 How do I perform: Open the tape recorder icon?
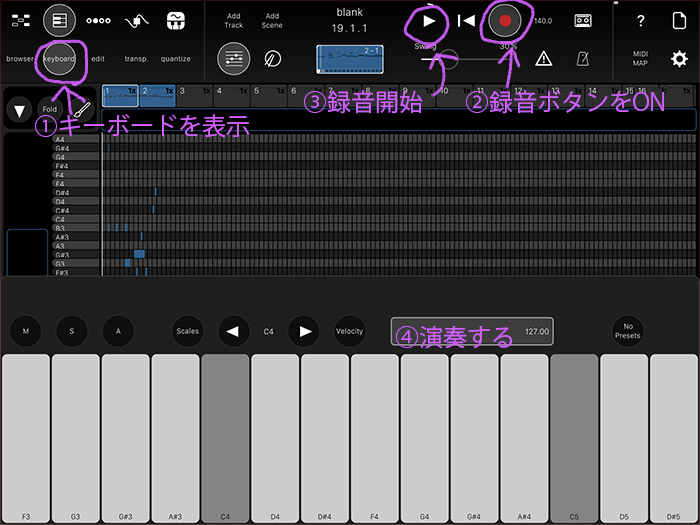point(583,21)
